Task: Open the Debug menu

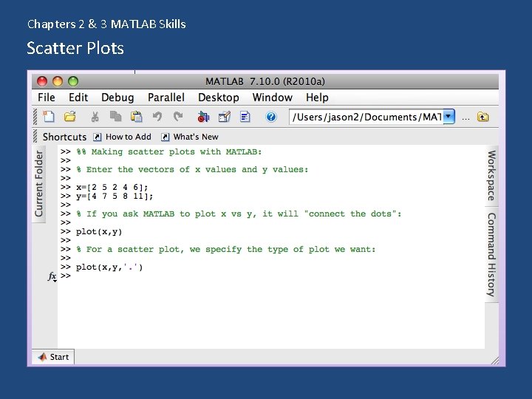Action: (x=117, y=98)
